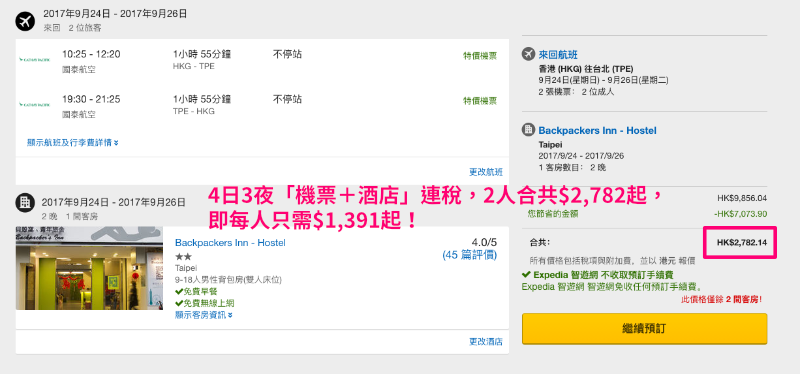Click the 您節省的金額 label
800x374 pixels.
(x=553, y=214)
